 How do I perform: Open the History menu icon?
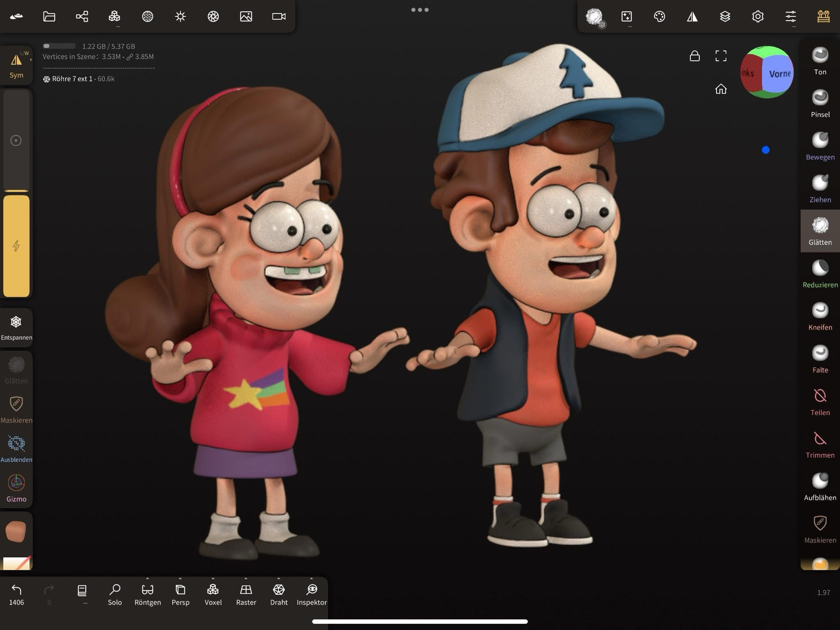click(823, 16)
